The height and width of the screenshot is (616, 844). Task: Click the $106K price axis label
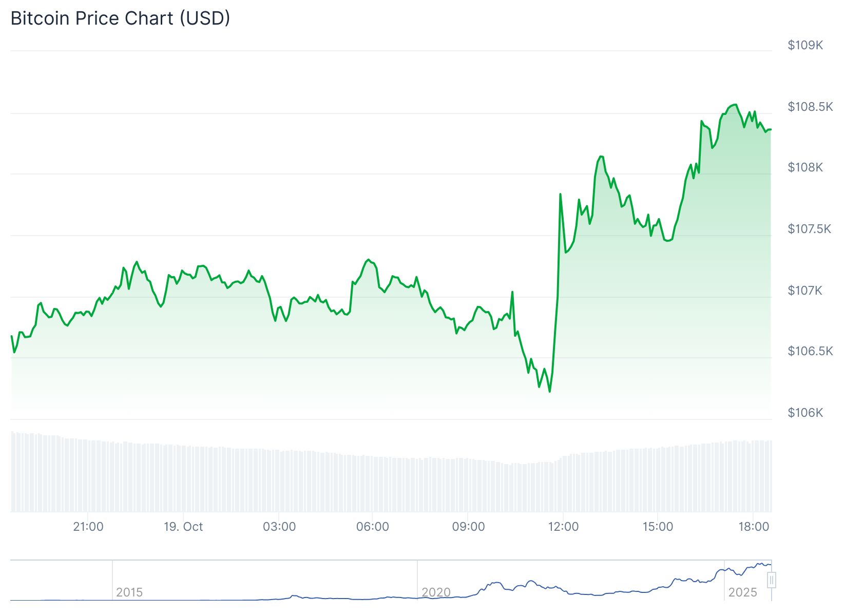tap(805, 413)
